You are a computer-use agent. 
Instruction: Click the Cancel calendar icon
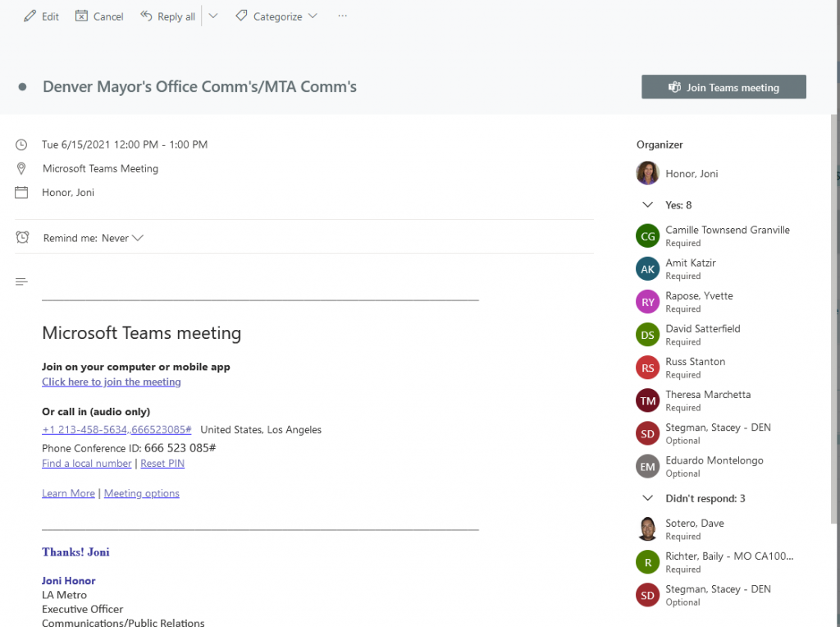[x=81, y=16]
